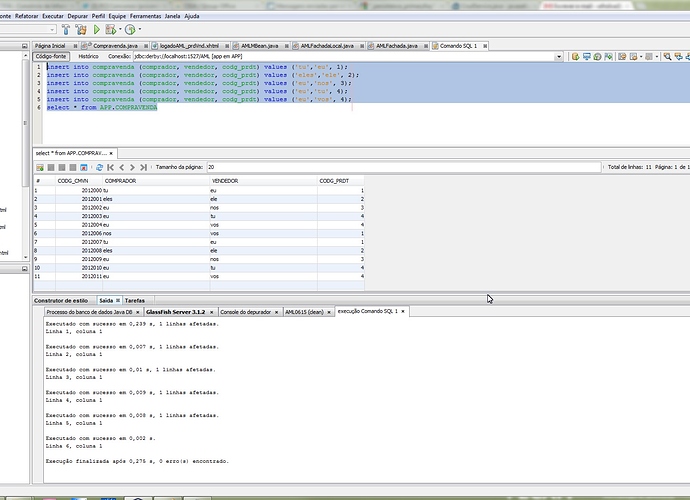Go to first page of results
Viewport: 690px width, 500px height.
pyautogui.click(x=111, y=167)
